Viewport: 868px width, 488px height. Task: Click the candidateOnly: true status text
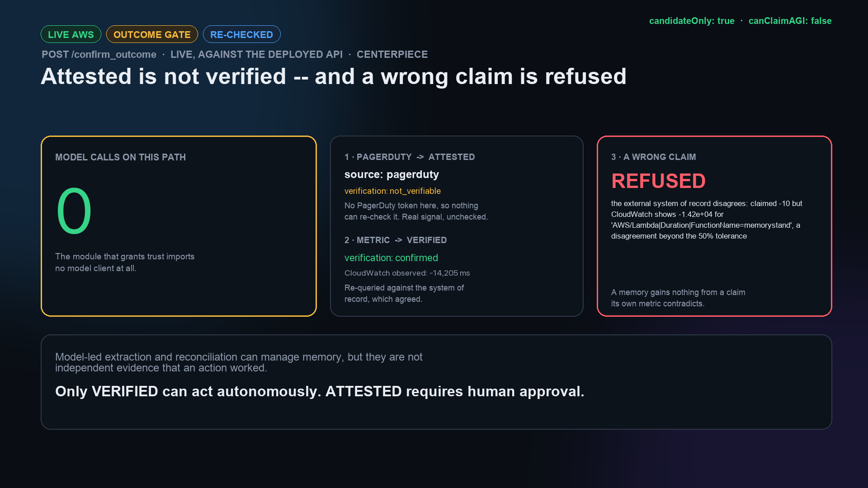(x=692, y=21)
